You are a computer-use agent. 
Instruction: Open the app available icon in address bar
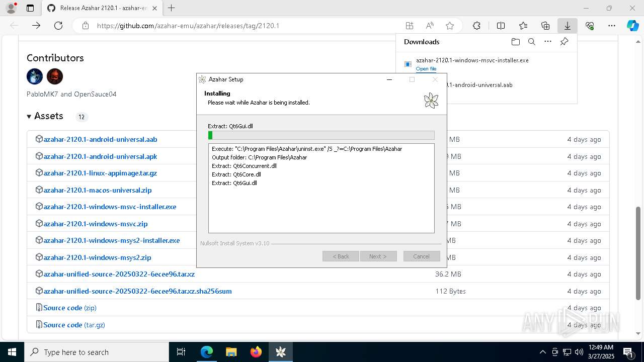tap(410, 26)
